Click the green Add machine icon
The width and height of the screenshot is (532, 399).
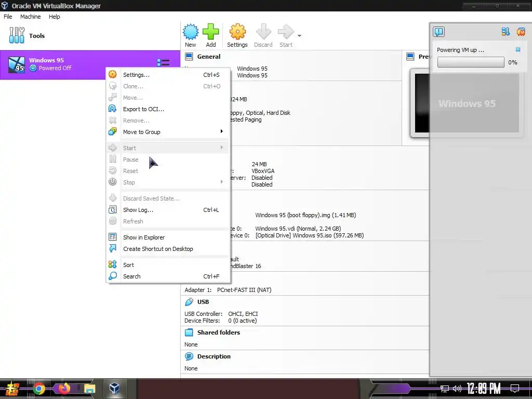tap(211, 32)
